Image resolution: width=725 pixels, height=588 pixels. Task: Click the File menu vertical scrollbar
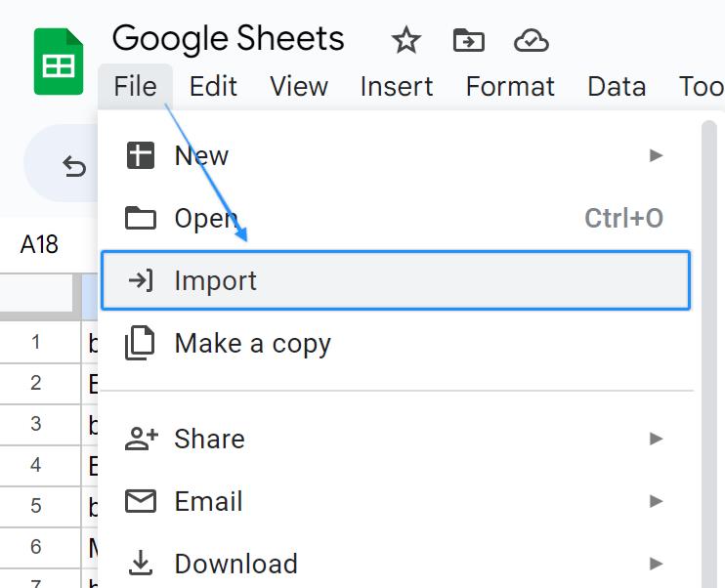708,354
